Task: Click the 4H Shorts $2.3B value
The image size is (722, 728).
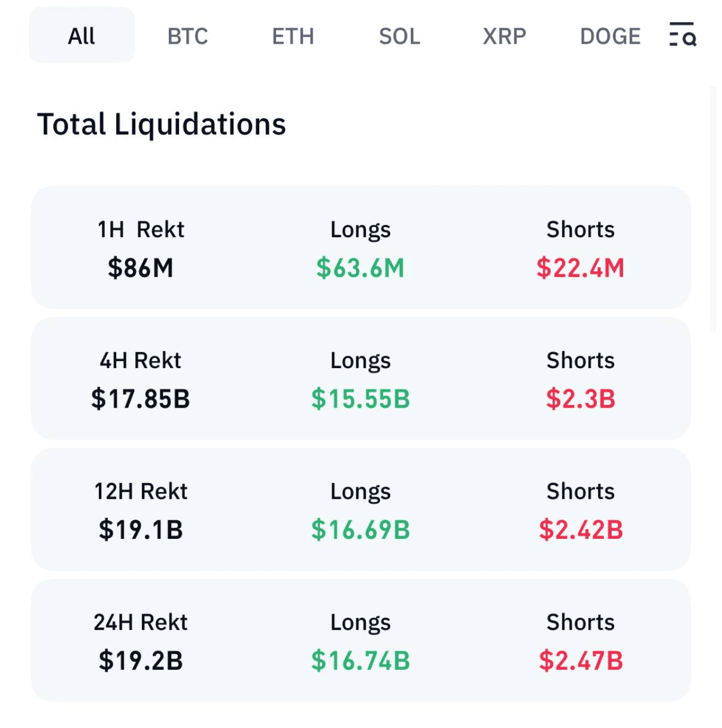Action: (580, 399)
